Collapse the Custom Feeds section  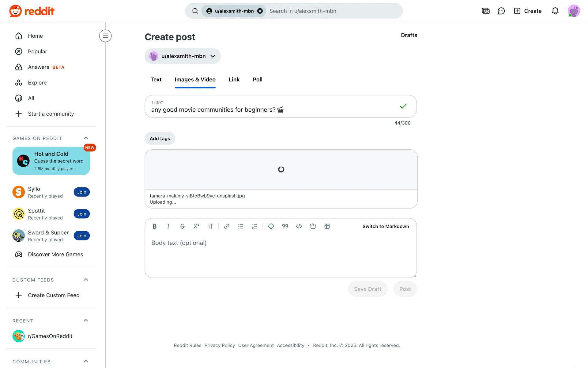(86, 280)
